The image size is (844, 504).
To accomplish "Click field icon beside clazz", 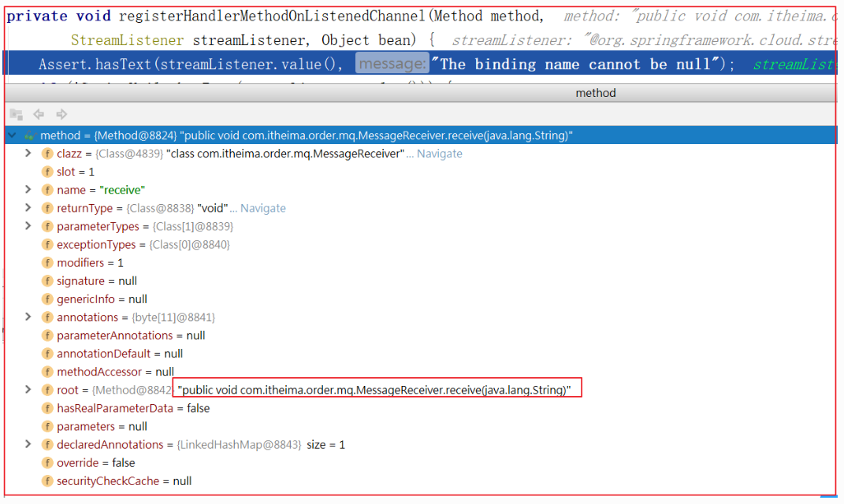I will point(47,154).
